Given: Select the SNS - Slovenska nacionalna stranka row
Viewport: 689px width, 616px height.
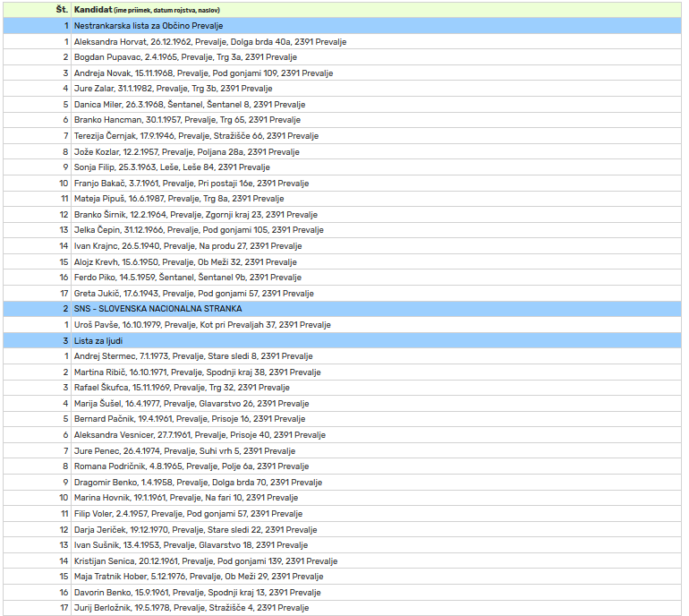Looking at the screenshot, I should tap(150, 309).
